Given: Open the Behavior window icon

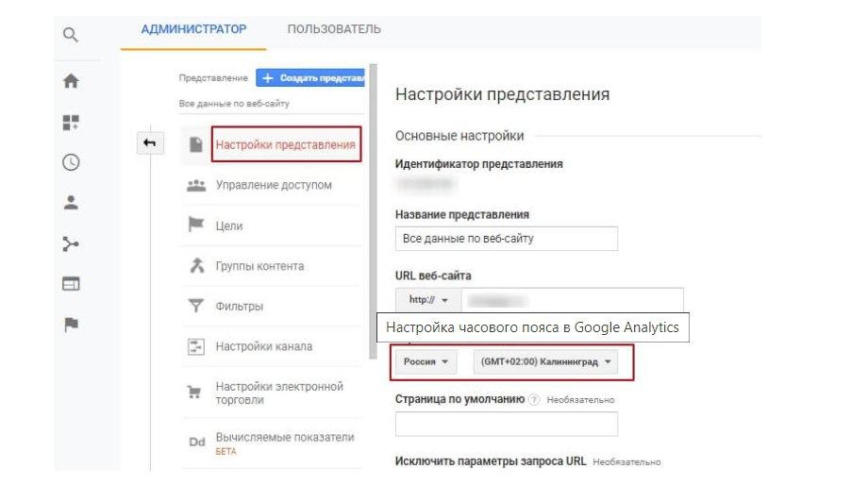Looking at the screenshot, I should [71, 284].
